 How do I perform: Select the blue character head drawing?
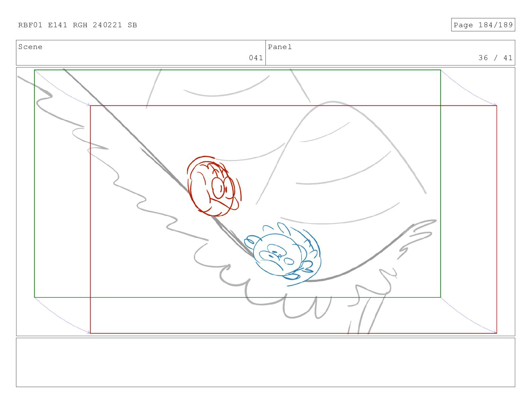point(283,255)
